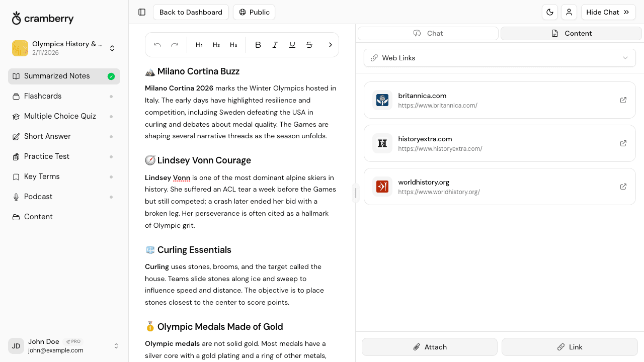Viewport: 644px width, 362px height.
Task: Click the Attach button
Action: (429, 347)
